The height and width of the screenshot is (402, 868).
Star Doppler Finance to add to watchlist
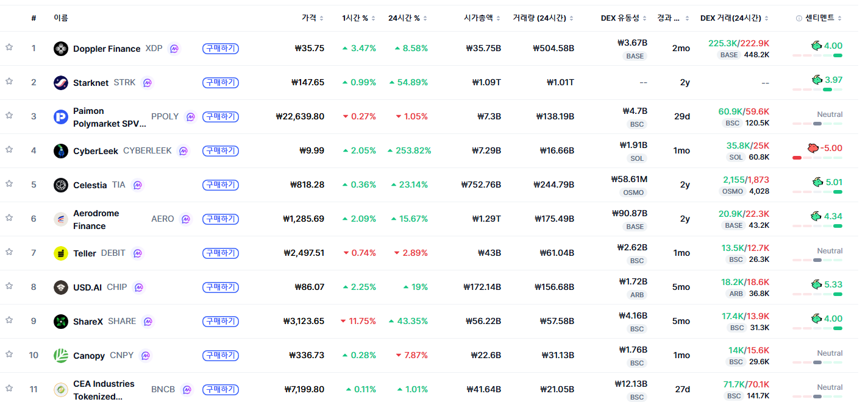[9, 47]
